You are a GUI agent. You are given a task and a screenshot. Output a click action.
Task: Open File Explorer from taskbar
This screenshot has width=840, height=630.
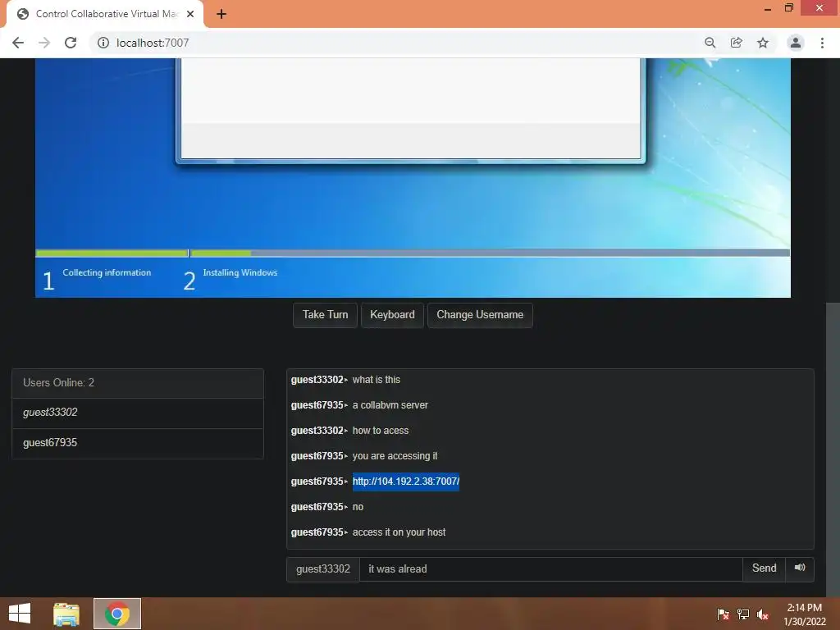pos(66,614)
